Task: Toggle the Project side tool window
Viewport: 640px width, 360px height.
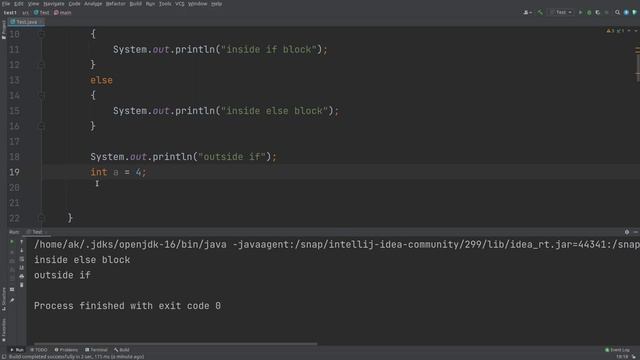Action: tap(4, 30)
